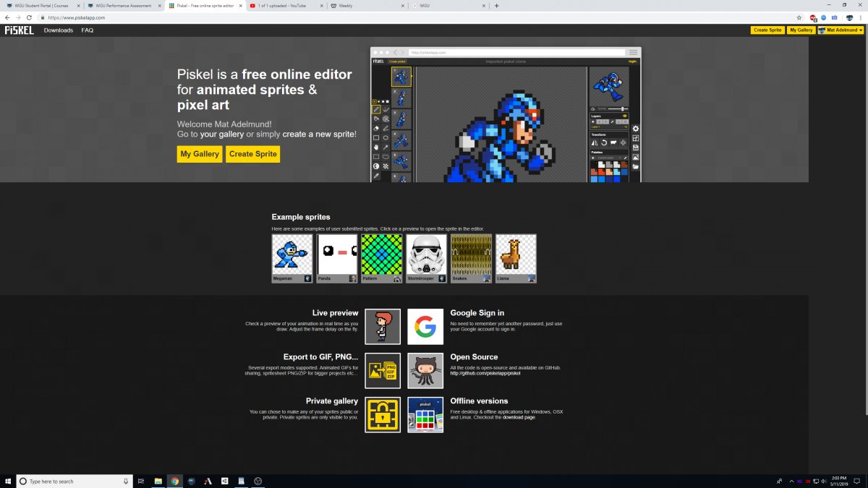Click the 'Live preview' heading
Viewport: 868px width, 488px height.
[336, 313]
